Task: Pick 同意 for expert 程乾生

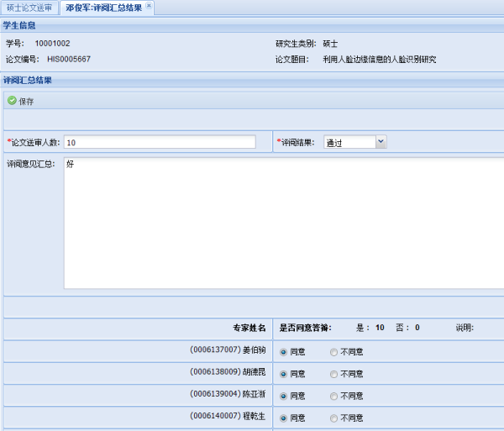Action: (283, 417)
